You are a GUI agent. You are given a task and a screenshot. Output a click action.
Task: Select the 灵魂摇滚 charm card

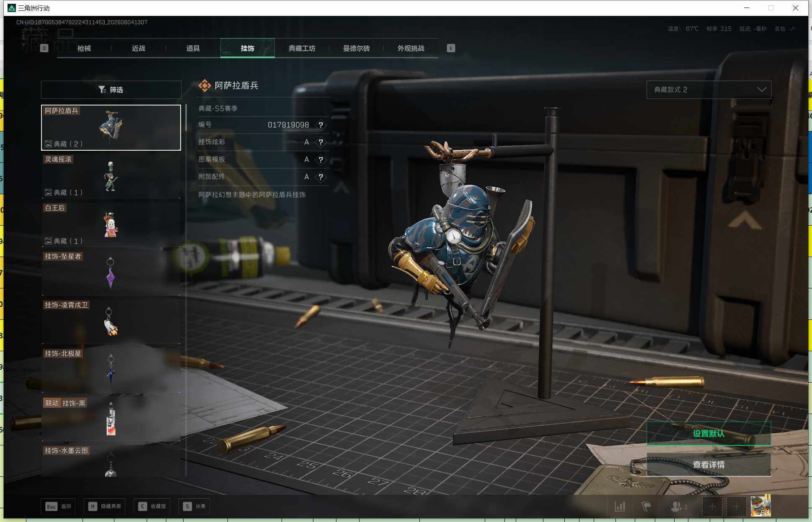[x=111, y=176]
